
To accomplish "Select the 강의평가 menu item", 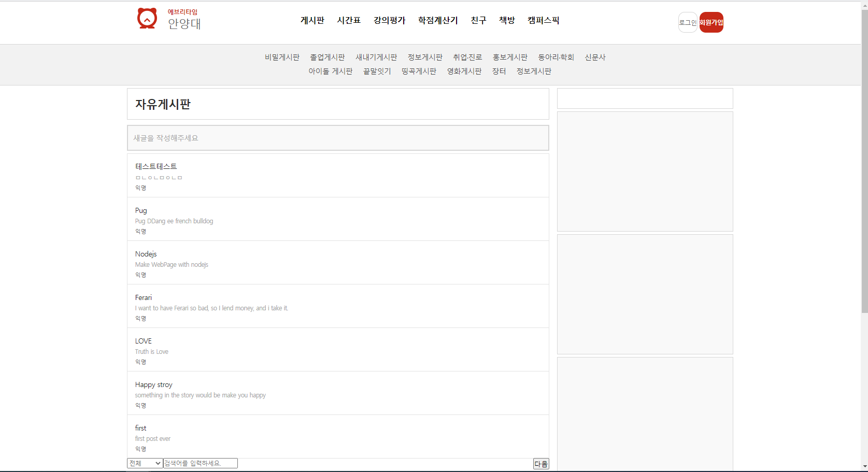I will pyautogui.click(x=389, y=20).
